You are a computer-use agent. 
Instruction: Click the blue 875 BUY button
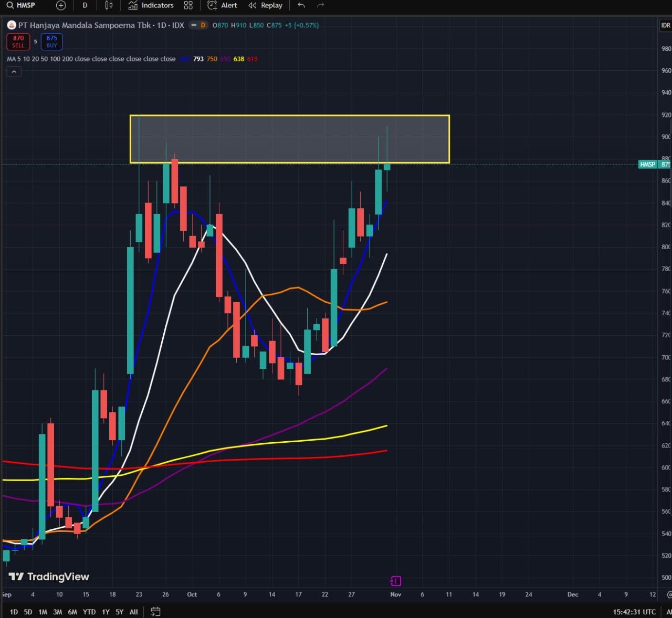(x=51, y=41)
